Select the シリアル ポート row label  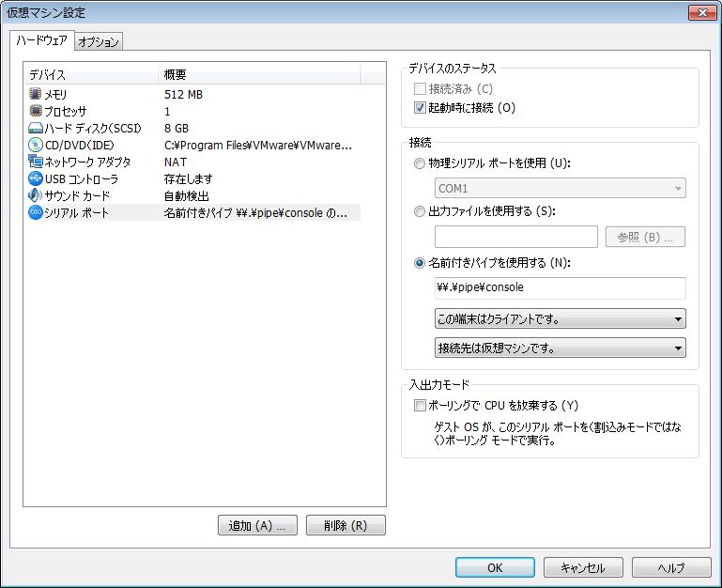[76, 213]
